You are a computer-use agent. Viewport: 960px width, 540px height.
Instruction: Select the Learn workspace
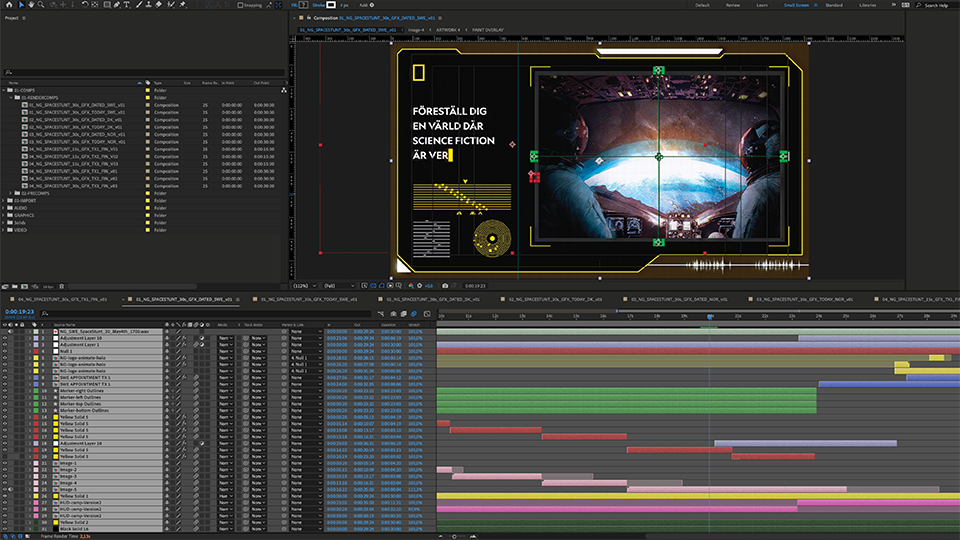pyautogui.click(x=762, y=5)
